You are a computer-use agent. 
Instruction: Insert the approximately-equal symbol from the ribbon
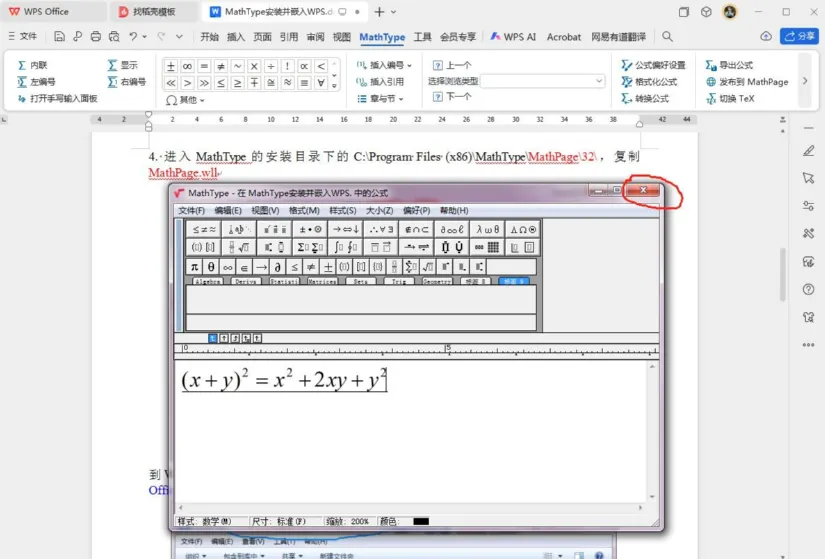(x=288, y=83)
